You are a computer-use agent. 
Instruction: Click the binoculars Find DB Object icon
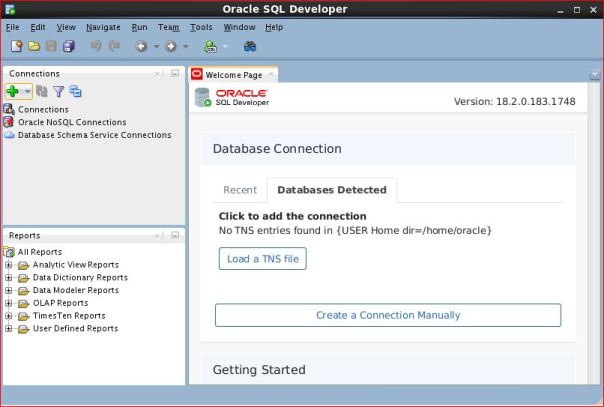coord(250,47)
